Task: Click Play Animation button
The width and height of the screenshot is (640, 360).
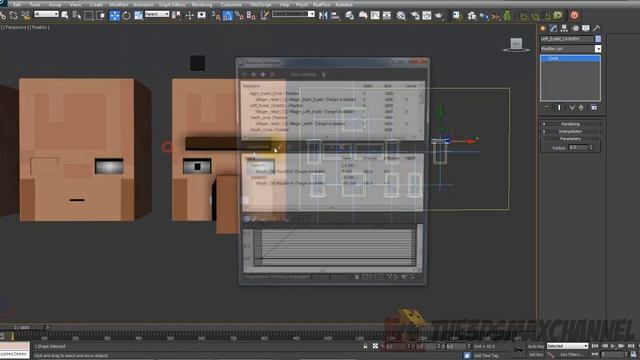Action: point(613,346)
